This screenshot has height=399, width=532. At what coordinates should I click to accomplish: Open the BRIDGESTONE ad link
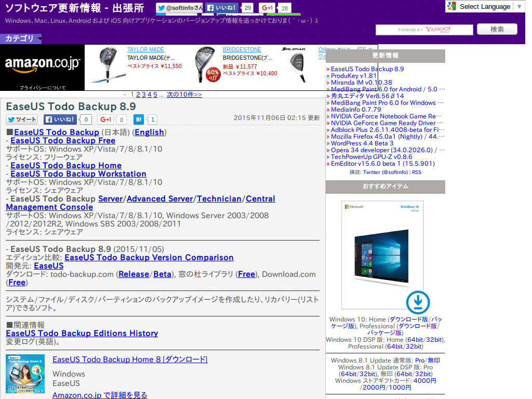(242, 49)
